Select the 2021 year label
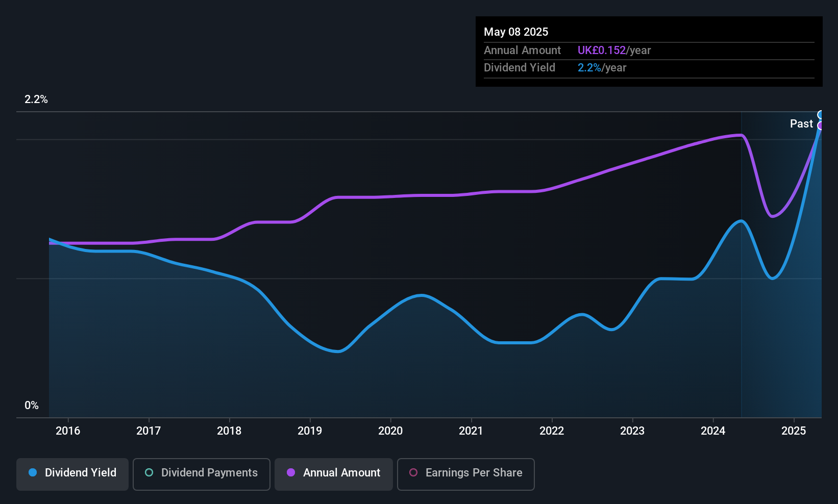 pos(471,431)
